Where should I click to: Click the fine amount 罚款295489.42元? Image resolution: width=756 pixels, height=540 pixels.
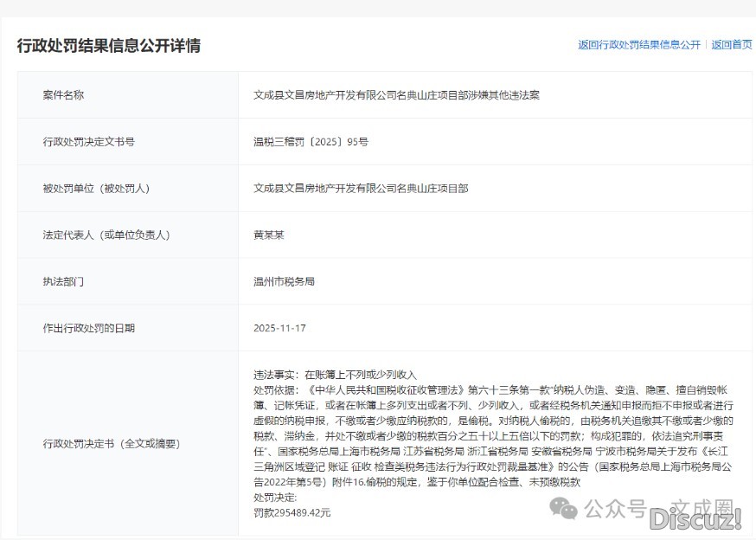(x=292, y=512)
